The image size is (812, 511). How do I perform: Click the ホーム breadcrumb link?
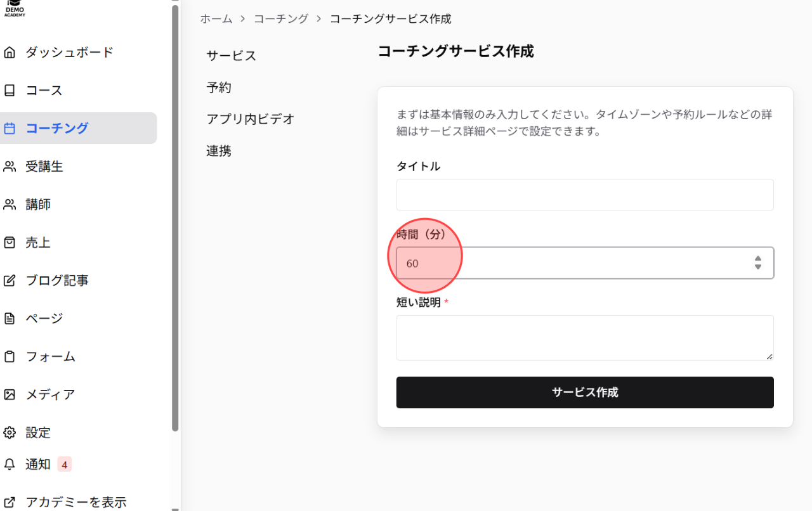pyautogui.click(x=216, y=19)
